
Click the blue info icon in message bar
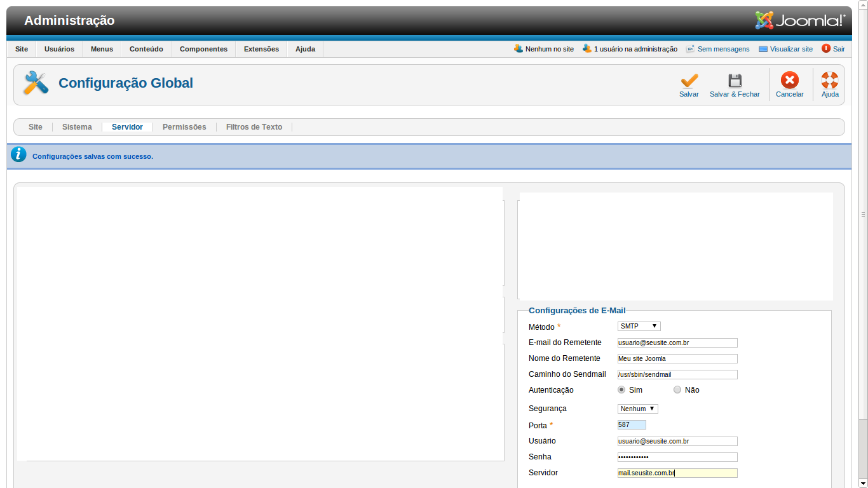click(x=19, y=154)
